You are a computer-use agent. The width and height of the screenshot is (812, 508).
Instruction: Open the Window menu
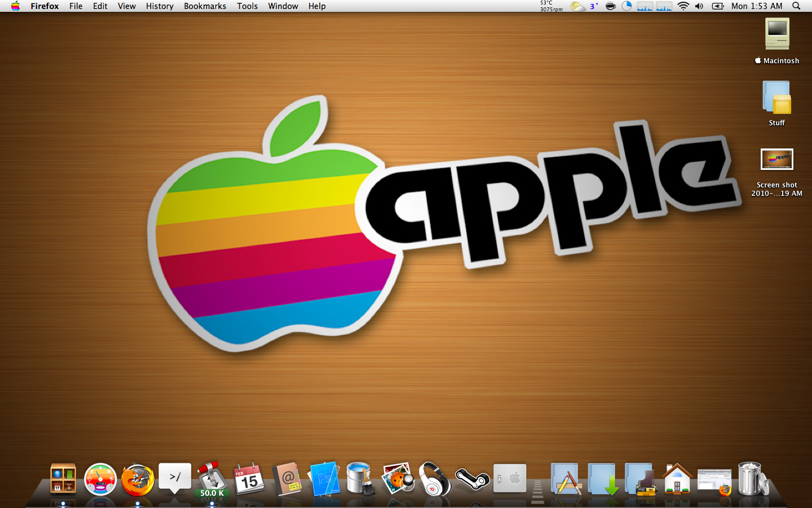[x=283, y=6]
